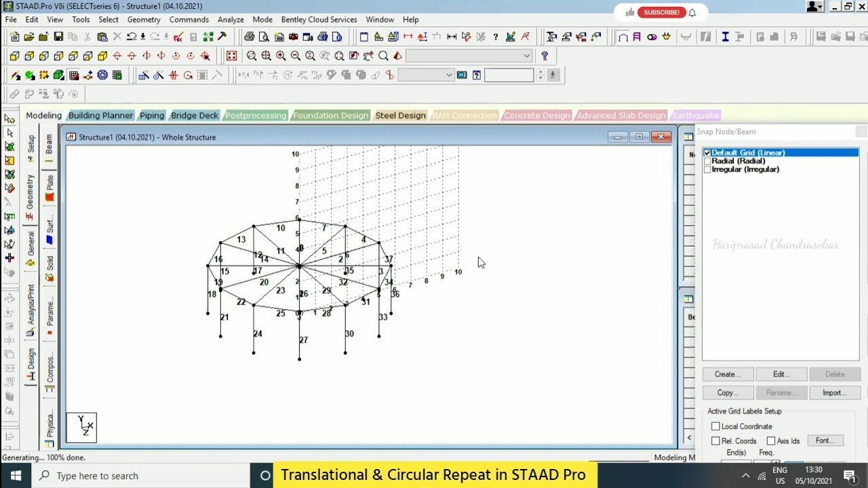Click the Whole Structure fit icon
This screenshot has width=868, height=488.
(231, 56)
